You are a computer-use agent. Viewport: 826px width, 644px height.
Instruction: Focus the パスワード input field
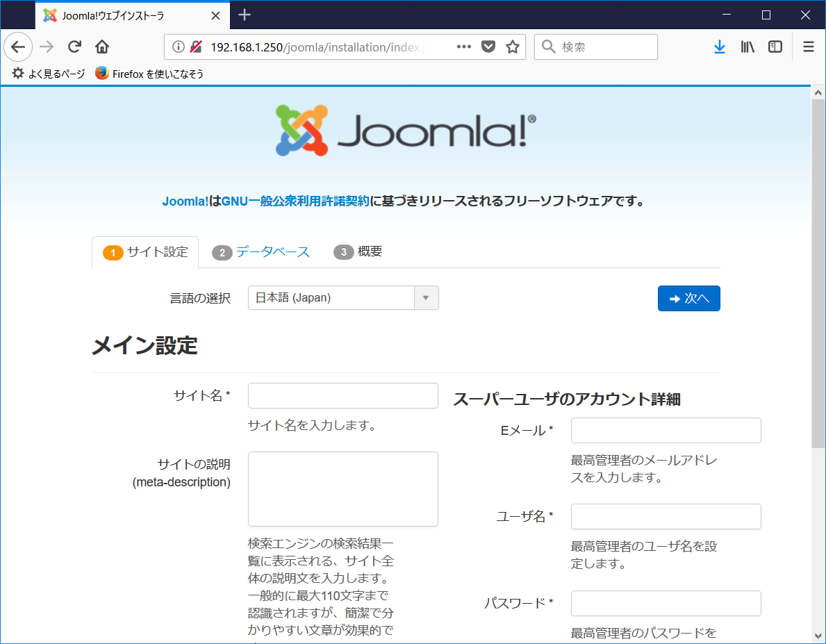666,603
